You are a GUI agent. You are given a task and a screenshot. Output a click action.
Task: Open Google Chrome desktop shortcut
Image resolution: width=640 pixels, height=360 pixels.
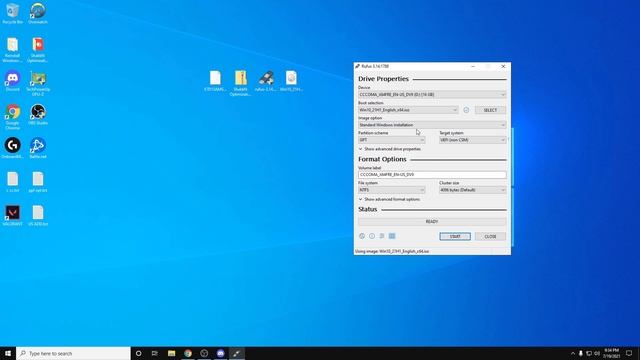click(13, 117)
